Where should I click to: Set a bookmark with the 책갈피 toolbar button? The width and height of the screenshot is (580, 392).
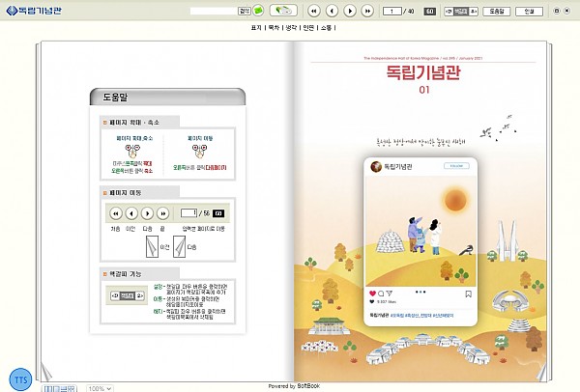coord(461,12)
